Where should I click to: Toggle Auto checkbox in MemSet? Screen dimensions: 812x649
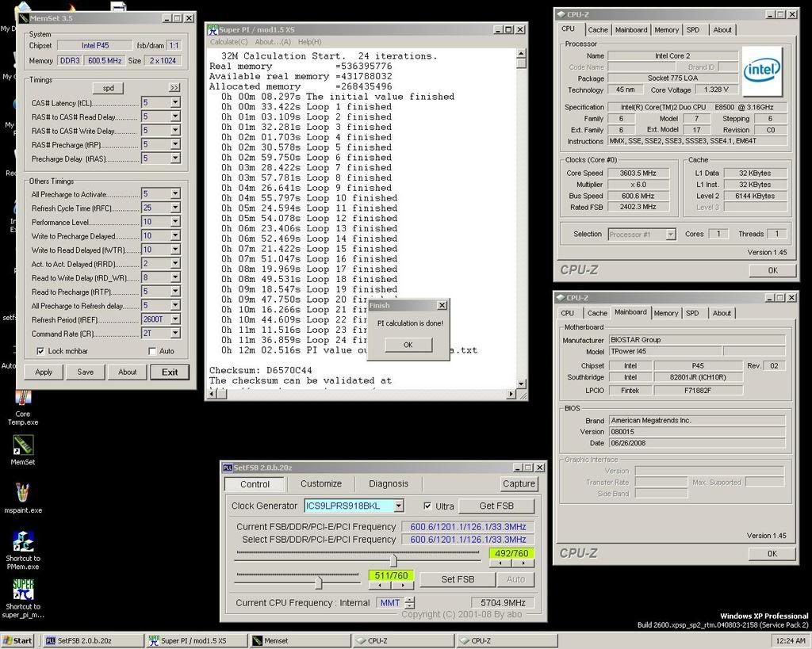(x=151, y=351)
